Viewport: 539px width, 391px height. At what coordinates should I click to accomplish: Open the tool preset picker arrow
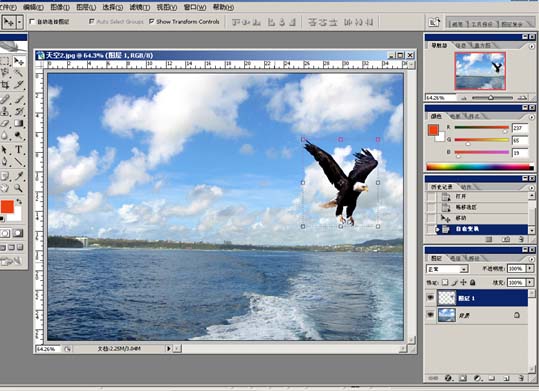tap(20, 22)
